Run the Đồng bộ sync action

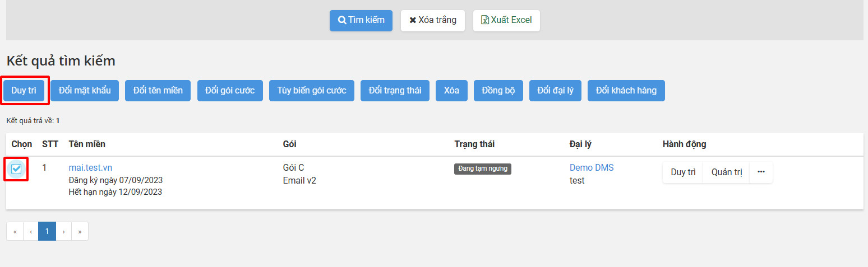498,91
